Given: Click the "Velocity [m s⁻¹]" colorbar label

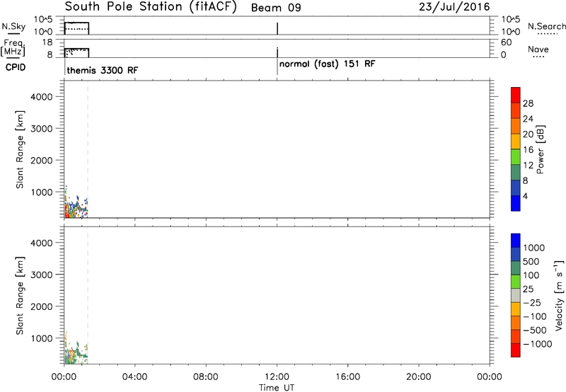Looking at the screenshot, I should tap(559, 295).
